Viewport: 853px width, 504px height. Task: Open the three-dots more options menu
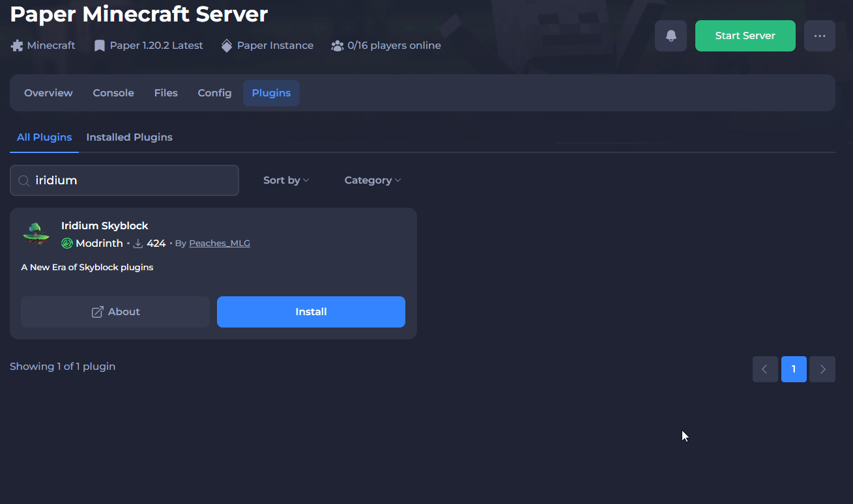click(x=819, y=36)
